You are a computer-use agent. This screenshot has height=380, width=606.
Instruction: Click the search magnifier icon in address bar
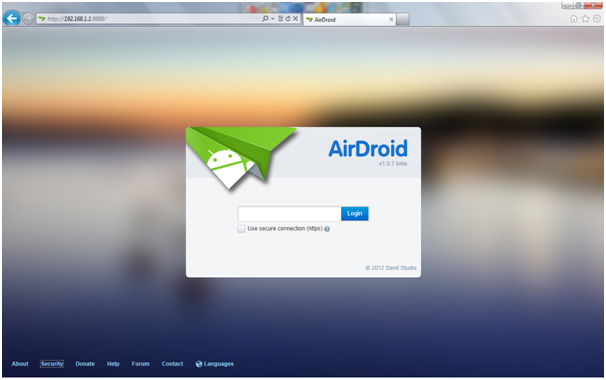(x=265, y=19)
